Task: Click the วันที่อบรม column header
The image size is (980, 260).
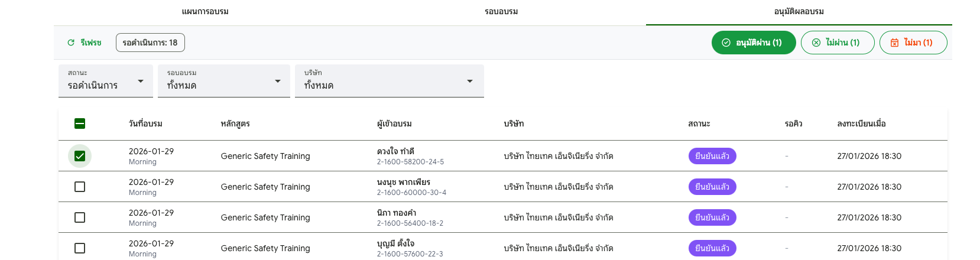Action: coord(145,123)
